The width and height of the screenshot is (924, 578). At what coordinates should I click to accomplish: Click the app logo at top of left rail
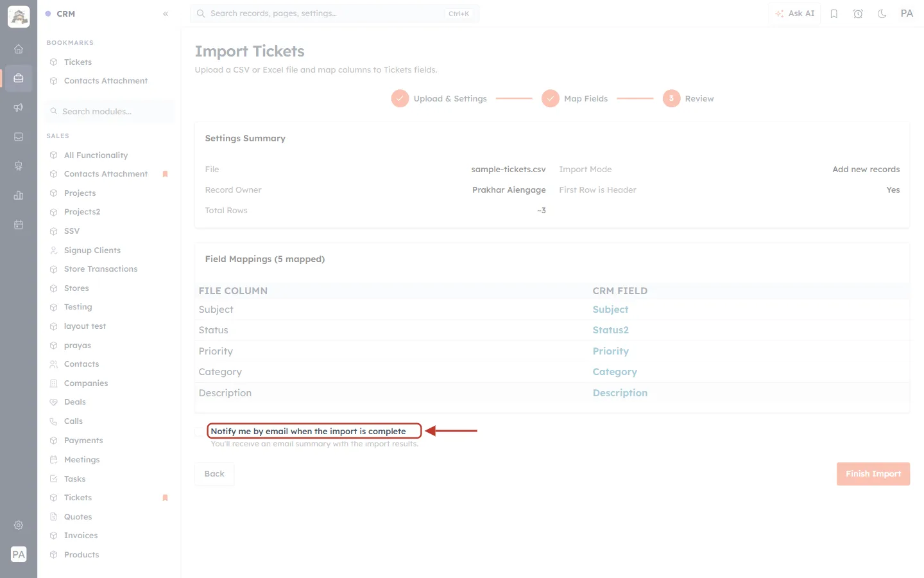tap(19, 17)
